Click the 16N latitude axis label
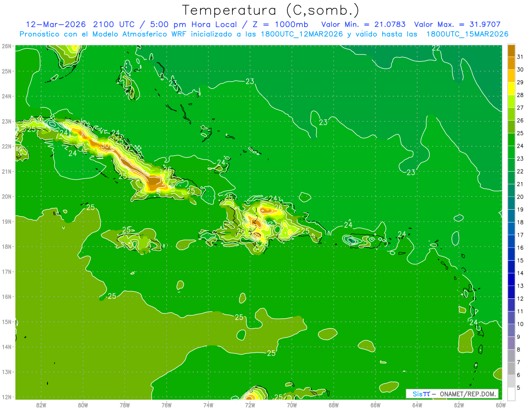Viewport: 532px width, 411px height. (7, 297)
